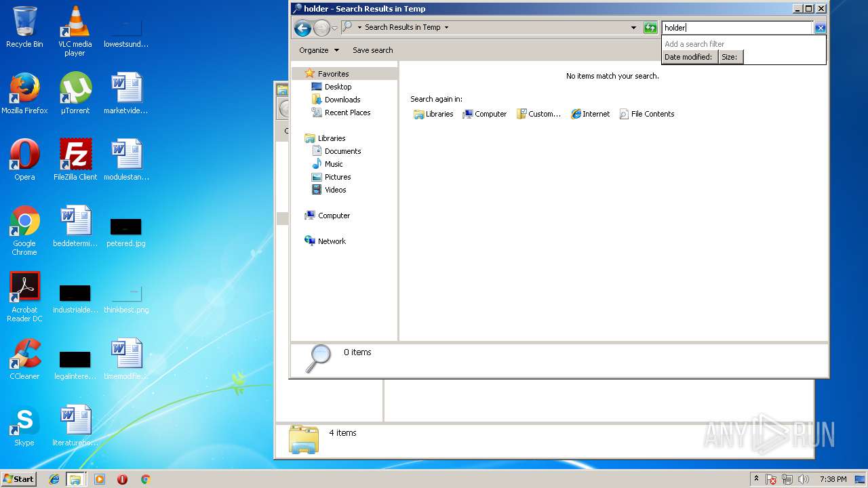Open the Documents library
Screen dimensions: 868x488
(x=336, y=151)
